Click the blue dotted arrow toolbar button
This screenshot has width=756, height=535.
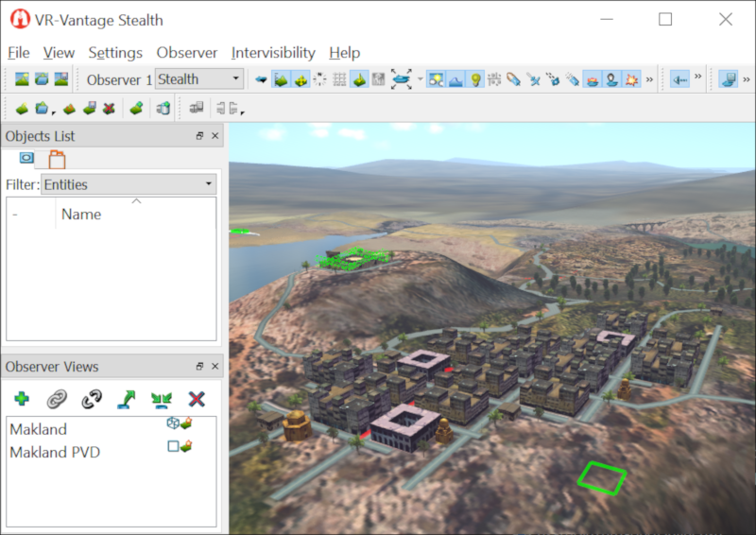(x=679, y=79)
